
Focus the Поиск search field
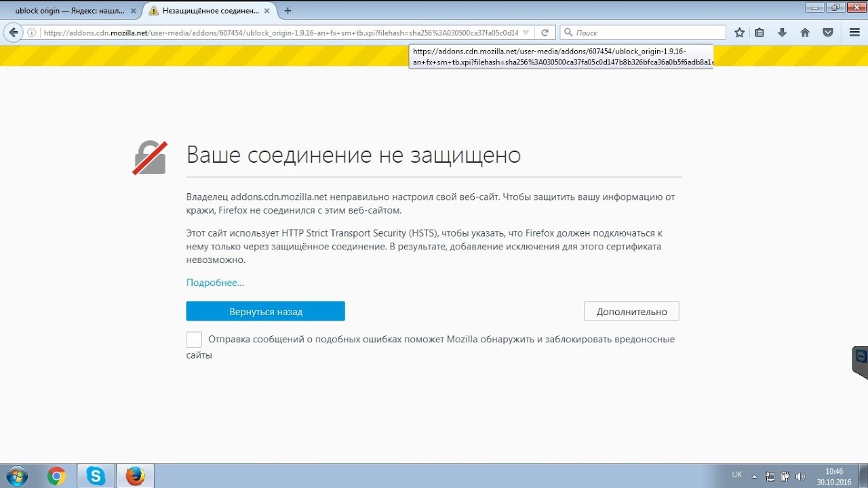click(643, 33)
